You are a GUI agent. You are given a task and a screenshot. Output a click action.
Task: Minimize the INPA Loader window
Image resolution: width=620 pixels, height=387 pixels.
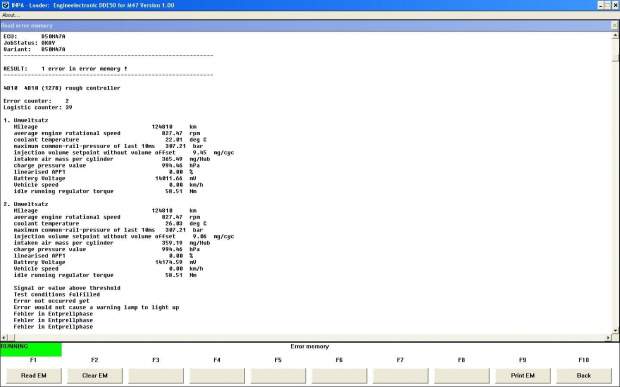coord(601,6)
